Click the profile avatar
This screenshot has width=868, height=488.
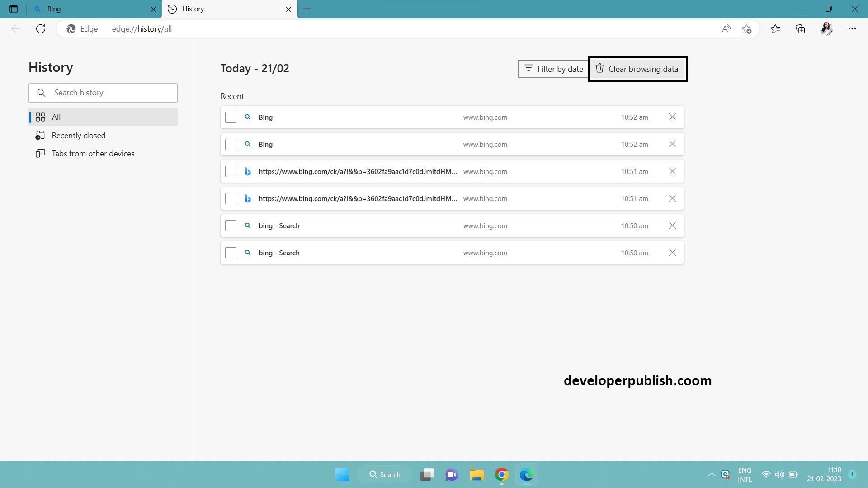(826, 28)
